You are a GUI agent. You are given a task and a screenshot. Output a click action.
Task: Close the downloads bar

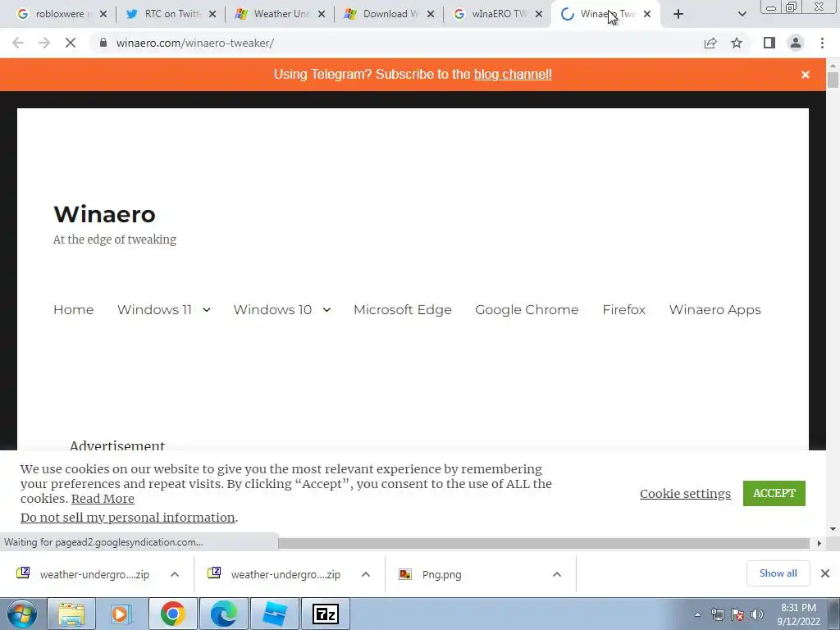click(x=825, y=573)
